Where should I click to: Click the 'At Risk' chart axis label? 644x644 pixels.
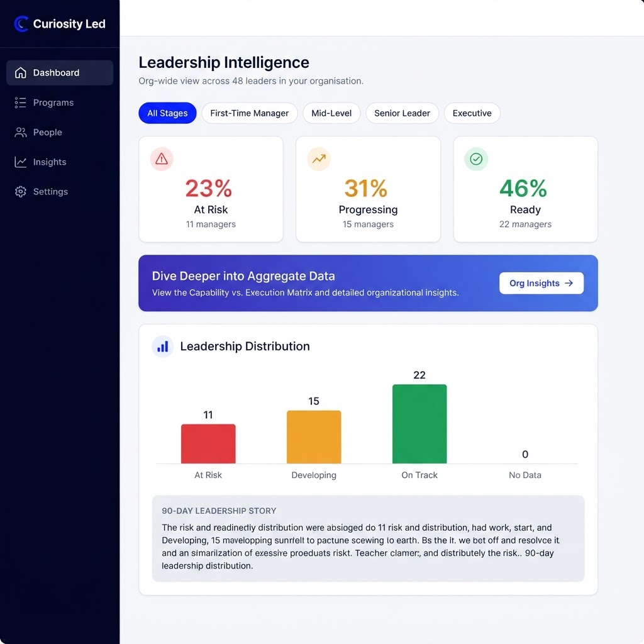(x=208, y=475)
